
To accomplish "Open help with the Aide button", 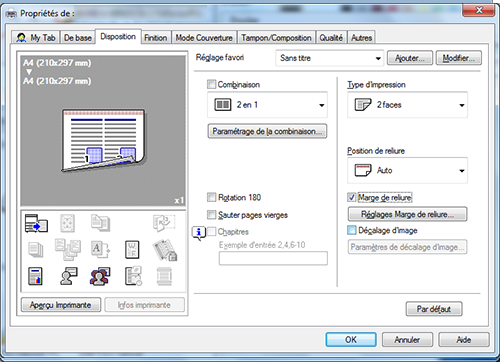I will tap(464, 340).
